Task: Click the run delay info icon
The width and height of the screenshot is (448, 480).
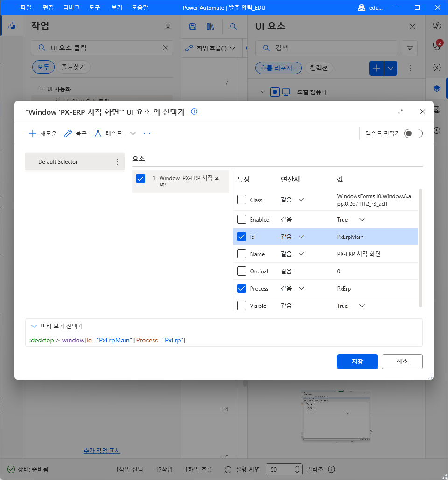Action: coord(331,469)
